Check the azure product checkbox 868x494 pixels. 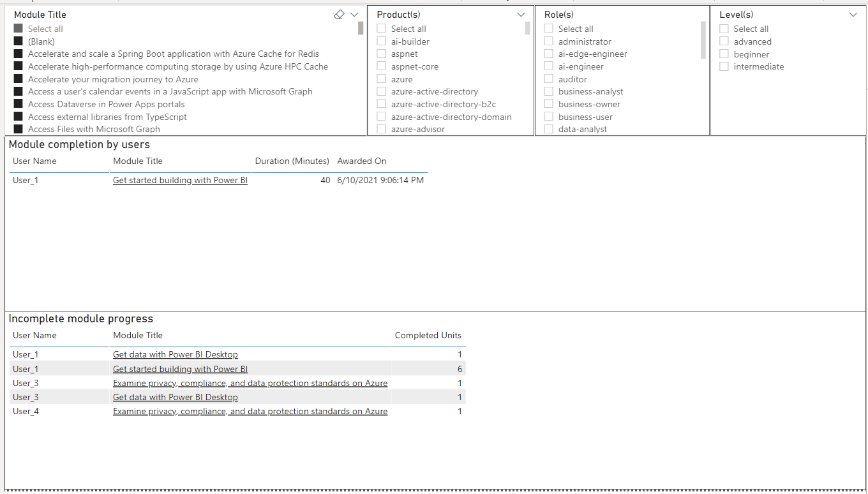click(381, 79)
